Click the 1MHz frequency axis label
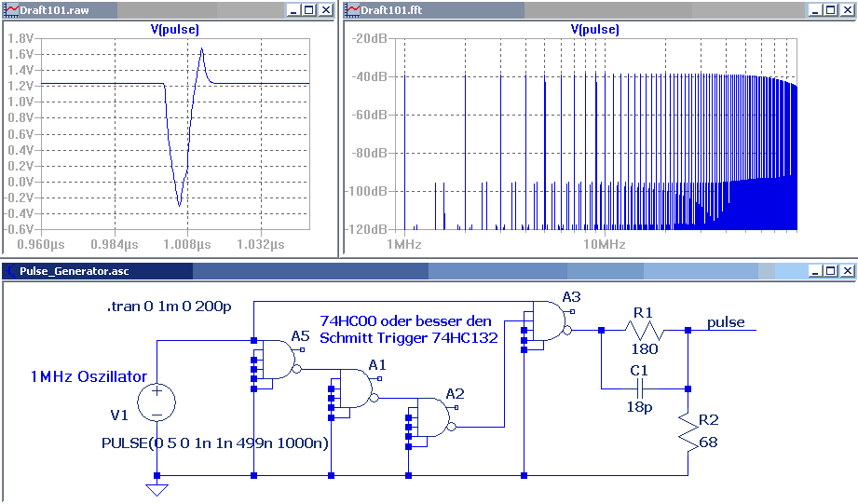The width and height of the screenshot is (858, 504). pyautogui.click(x=403, y=244)
